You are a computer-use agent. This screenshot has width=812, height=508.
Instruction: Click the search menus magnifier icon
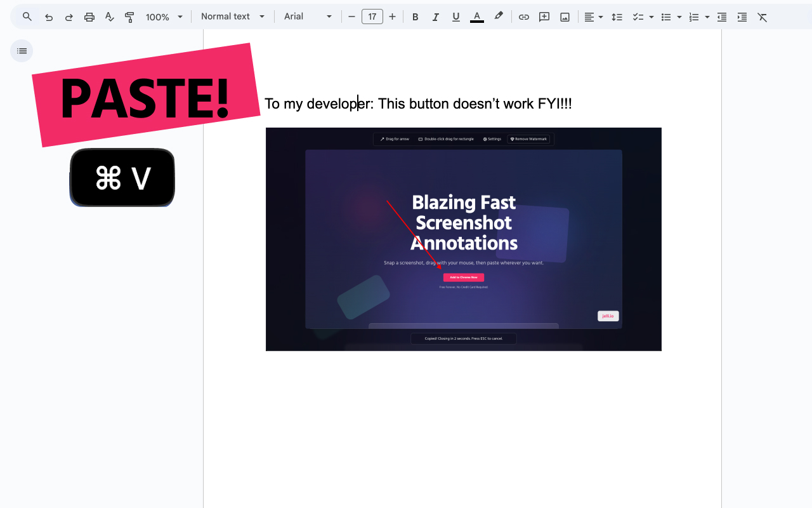27,17
